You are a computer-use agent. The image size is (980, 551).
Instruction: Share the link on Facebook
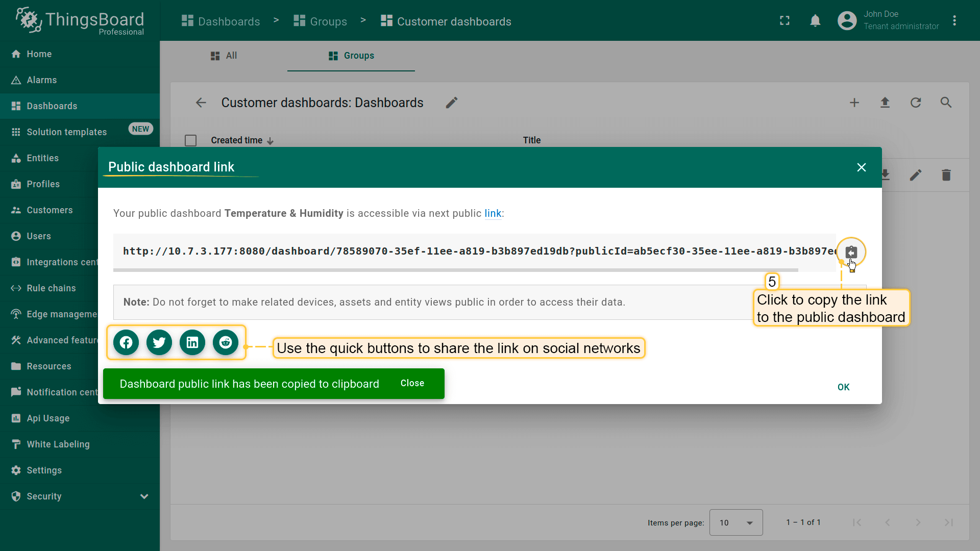(126, 342)
